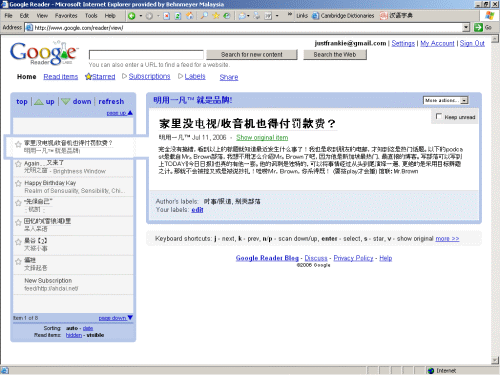This screenshot has height=375, width=500.
Task: Switch read items to hidden
Action: (x=74, y=335)
